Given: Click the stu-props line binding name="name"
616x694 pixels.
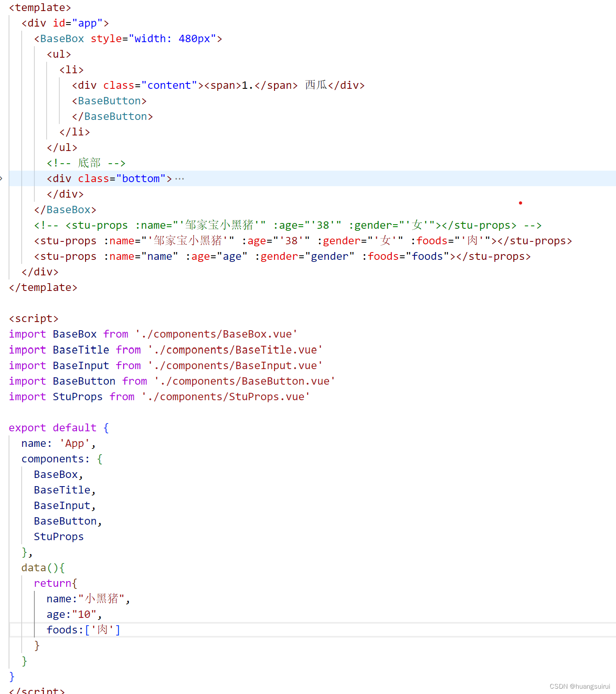Looking at the screenshot, I should 283,257.
